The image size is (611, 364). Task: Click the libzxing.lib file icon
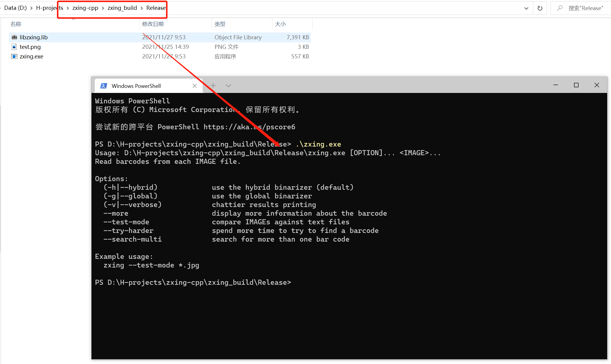[x=14, y=37]
